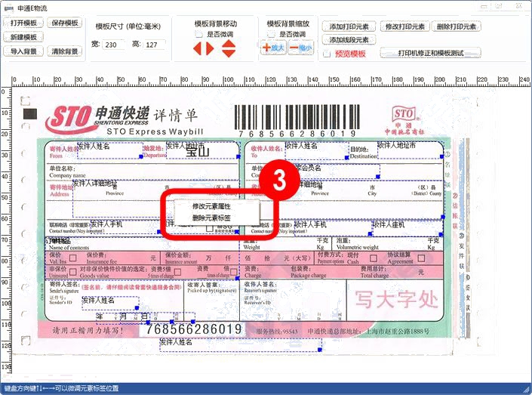Click the 高 height field showing 127
532x395 pixels.
(x=155, y=45)
